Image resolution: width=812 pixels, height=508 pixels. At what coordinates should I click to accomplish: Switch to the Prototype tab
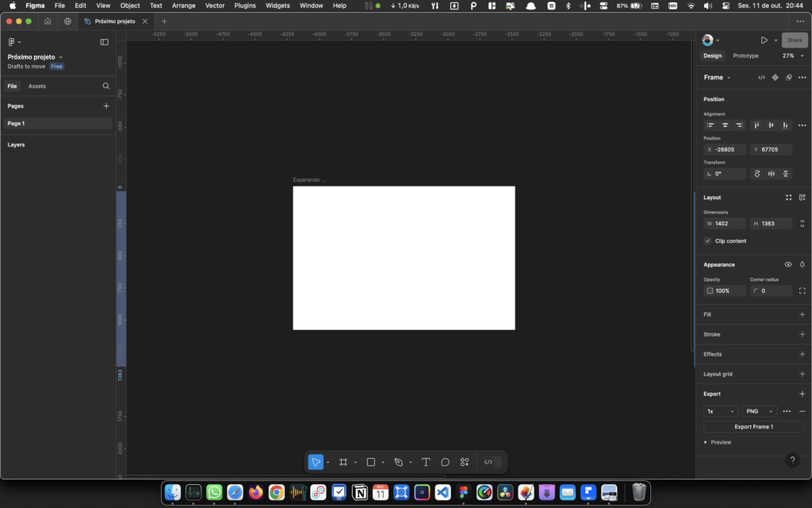(x=745, y=56)
